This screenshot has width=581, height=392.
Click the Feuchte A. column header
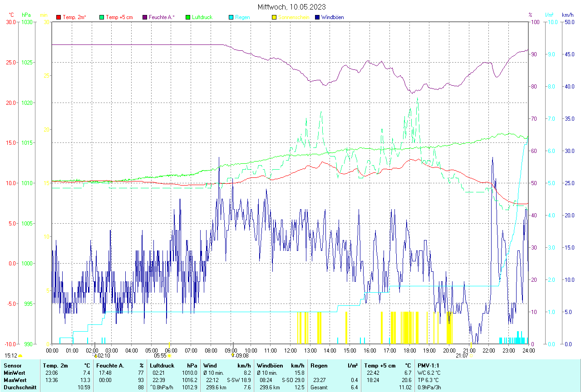[x=111, y=365]
